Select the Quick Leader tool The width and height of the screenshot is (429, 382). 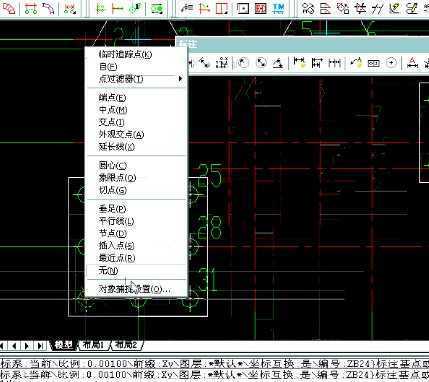[x=356, y=62]
